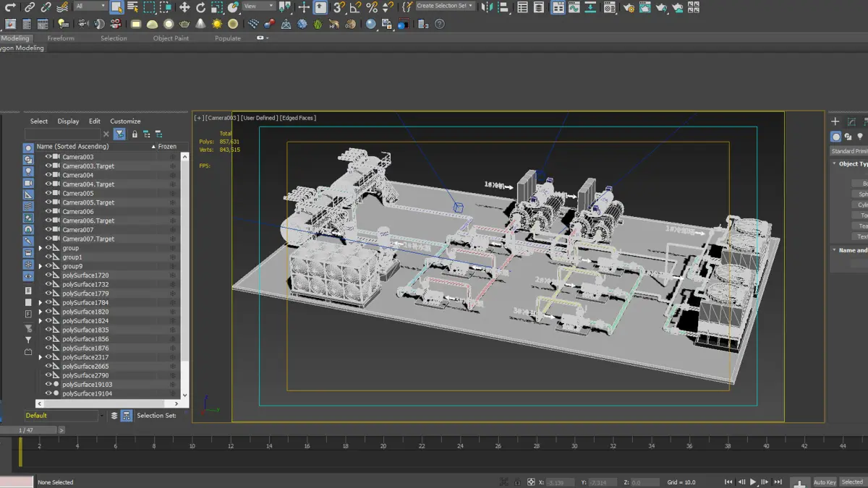868x488 pixels.
Task: Toggle visibility of polySurface1720
Action: point(48,275)
